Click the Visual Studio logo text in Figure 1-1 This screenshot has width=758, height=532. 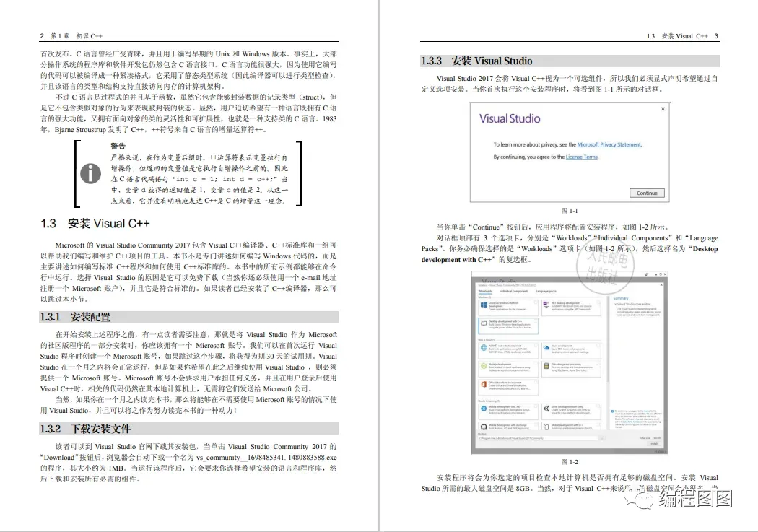510,118
